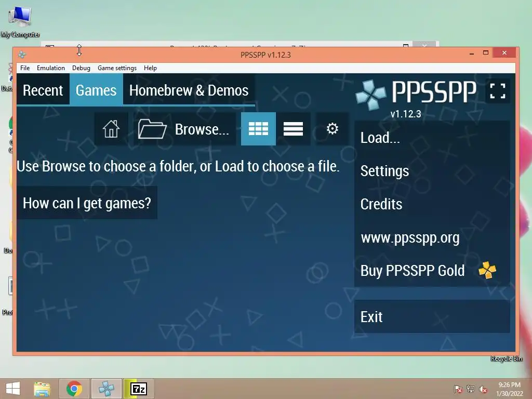Click PPSSPP title bar app icon
Viewport: 532px width, 399px height.
[22, 54]
